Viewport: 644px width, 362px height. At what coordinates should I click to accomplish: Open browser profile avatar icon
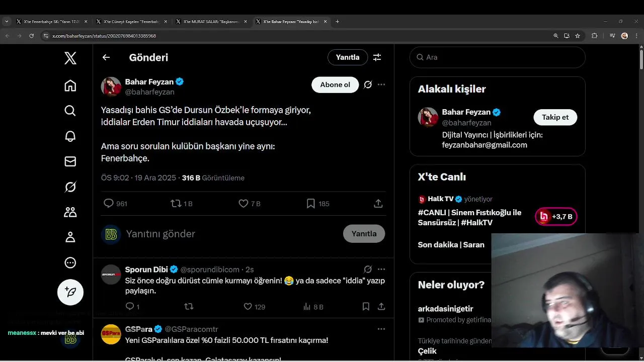click(624, 36)
